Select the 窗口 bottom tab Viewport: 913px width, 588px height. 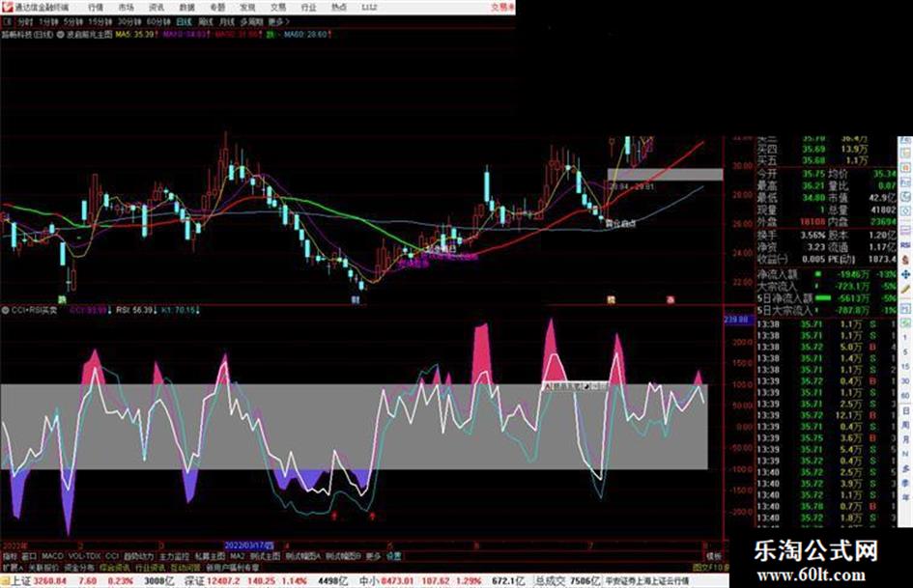coord(29,556)
